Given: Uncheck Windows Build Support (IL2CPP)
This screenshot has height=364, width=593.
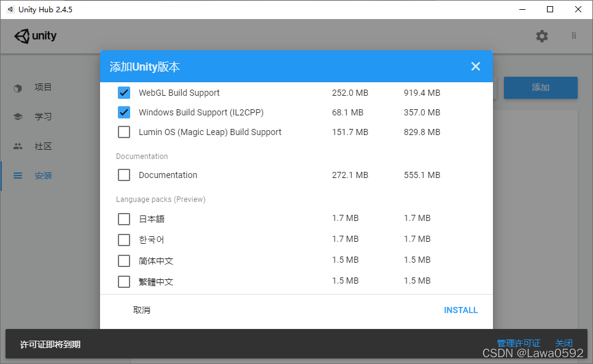Looking at the screenshot, I should coord(124,112).
